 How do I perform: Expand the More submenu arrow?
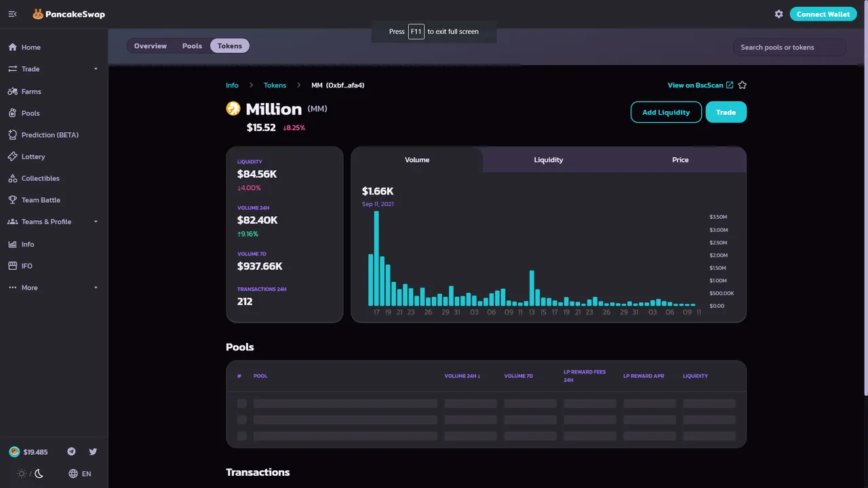coord(96,287)
